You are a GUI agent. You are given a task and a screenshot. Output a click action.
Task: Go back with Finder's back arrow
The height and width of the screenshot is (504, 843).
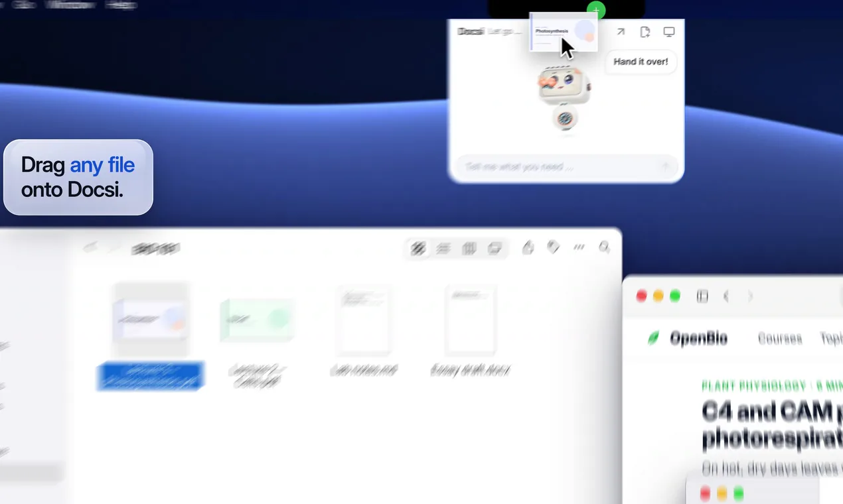(90, 248)
